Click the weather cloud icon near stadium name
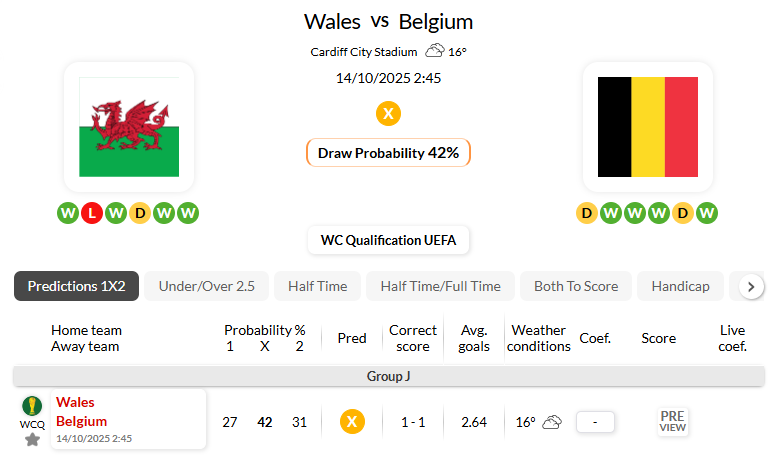This screenshot has width=768, height=458. pos(435,51)
